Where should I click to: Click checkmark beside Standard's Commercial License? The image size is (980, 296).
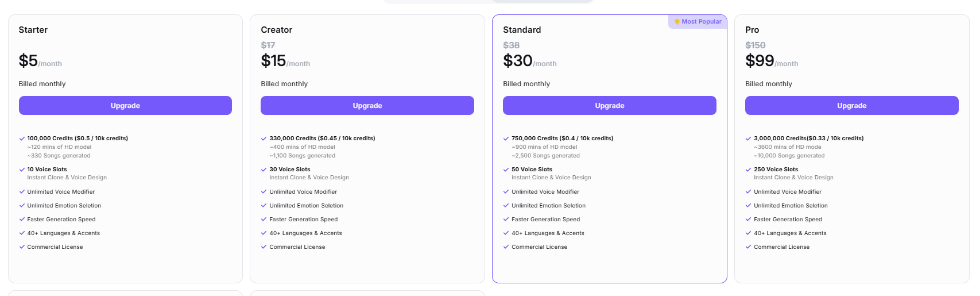506,247
